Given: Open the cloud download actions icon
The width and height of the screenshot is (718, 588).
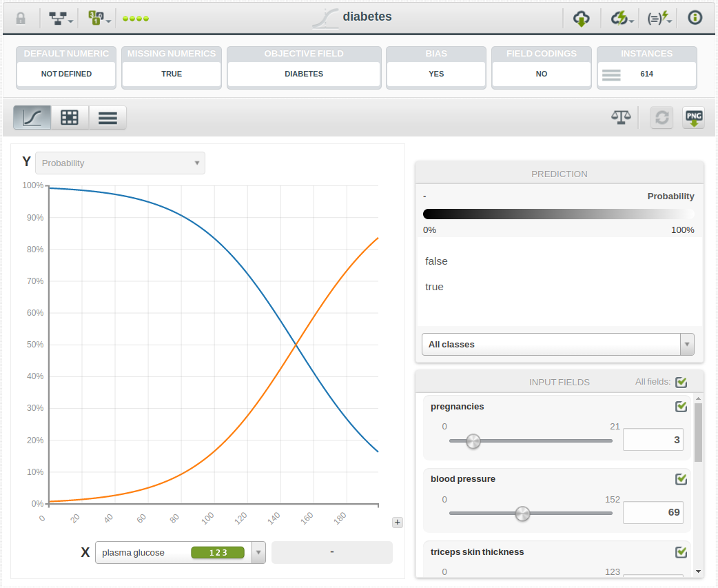Looking at the screenshot, I should 581,18.
